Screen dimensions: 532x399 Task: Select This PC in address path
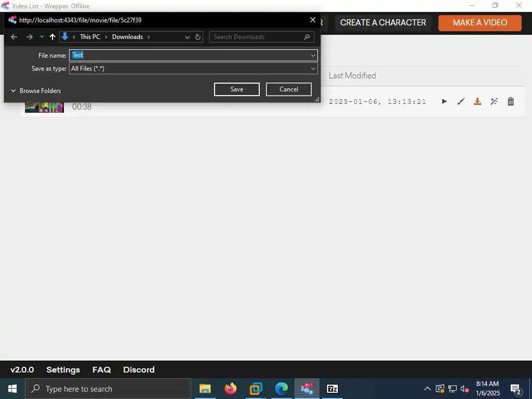(x=90, y=37)
